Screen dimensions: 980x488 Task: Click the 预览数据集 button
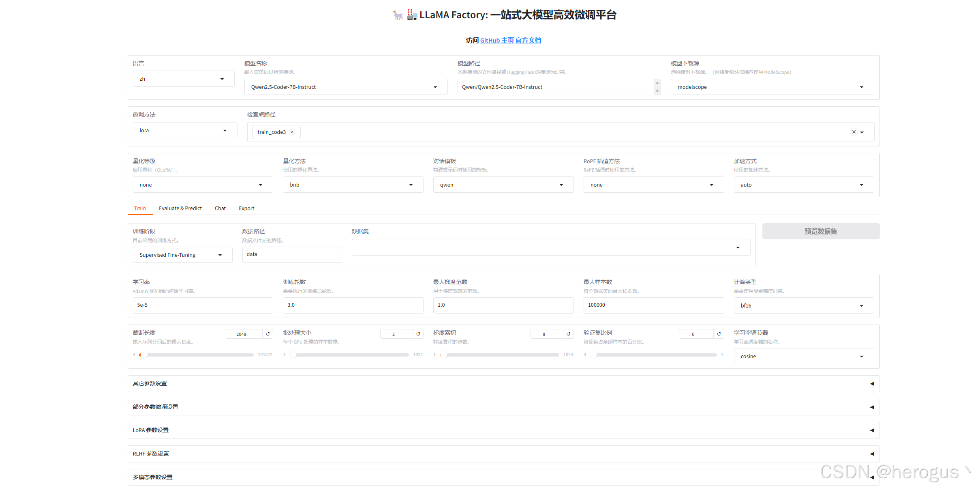(820, 231)
